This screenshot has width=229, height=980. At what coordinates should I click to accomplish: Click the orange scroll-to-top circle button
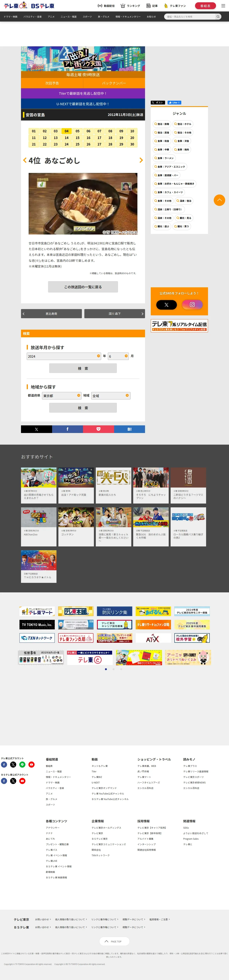click(x=219, y=200)
